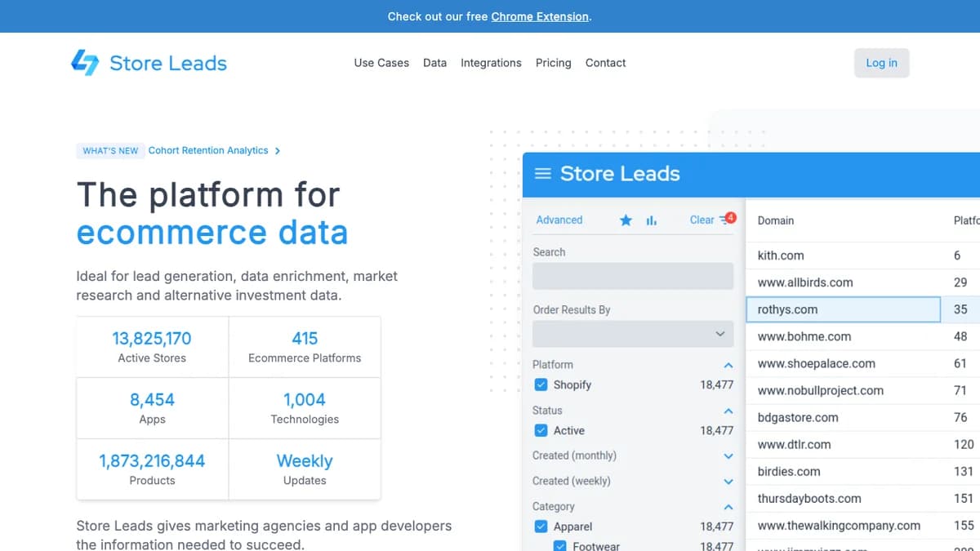Select www.shoepalace.com domain row

click(x=817, y=363)
